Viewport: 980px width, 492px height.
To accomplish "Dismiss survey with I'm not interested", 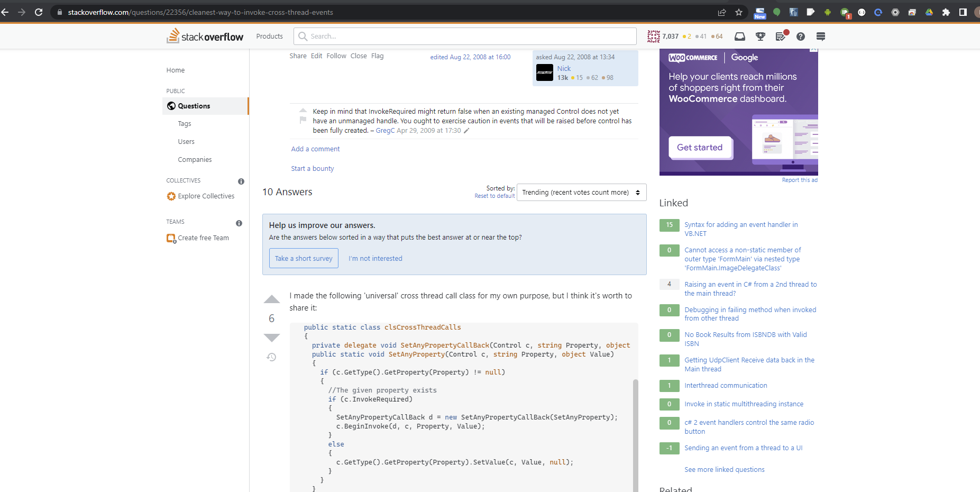I will click(x=375, y=259).
